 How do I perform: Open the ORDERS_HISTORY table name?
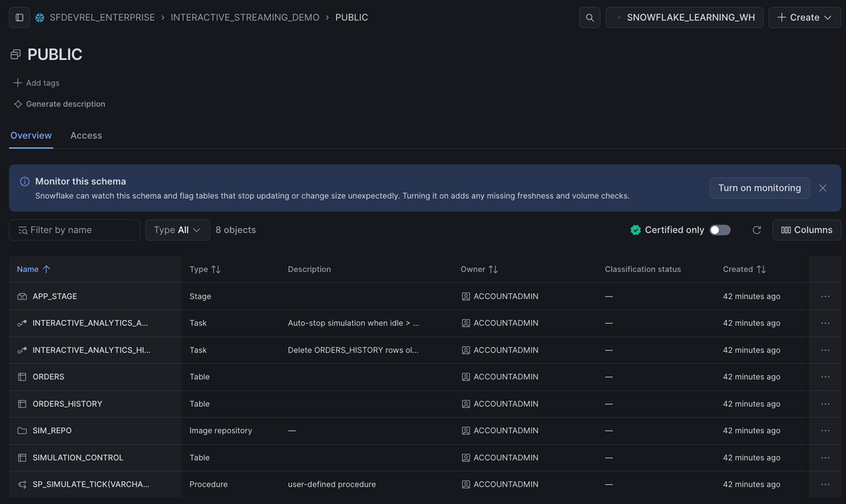coord(67,403)
